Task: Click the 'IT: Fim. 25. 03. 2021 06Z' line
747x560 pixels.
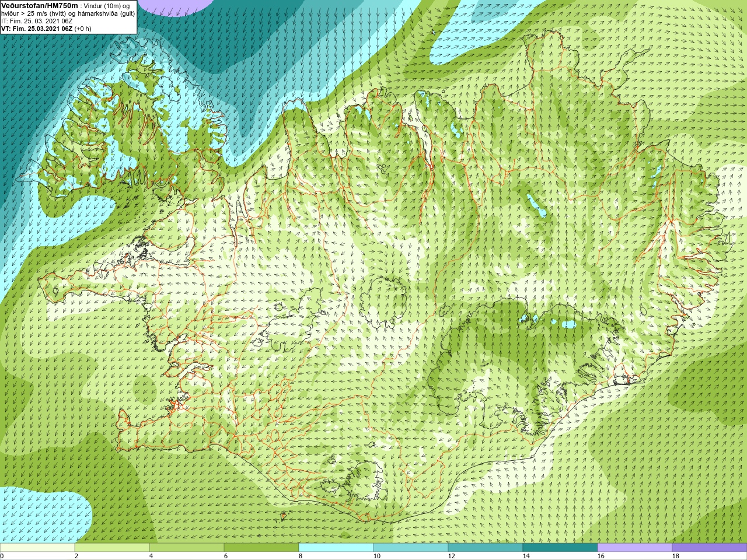Action: [x=37, y=21]
